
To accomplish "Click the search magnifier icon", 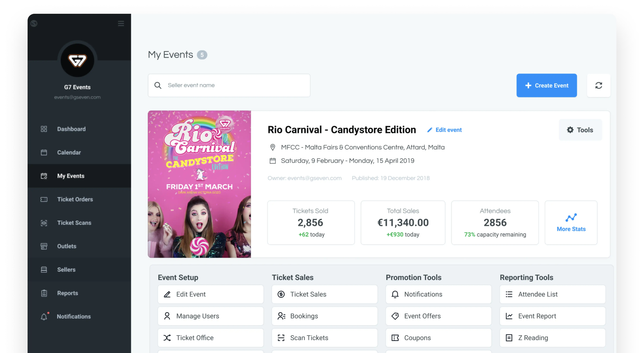I will (158, 85).
